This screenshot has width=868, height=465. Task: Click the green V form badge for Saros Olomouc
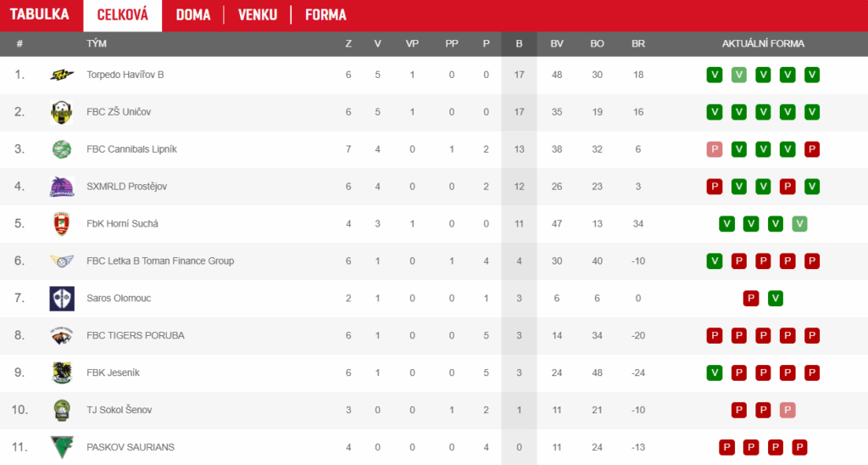pyautogui.click(x=776, y=299)
